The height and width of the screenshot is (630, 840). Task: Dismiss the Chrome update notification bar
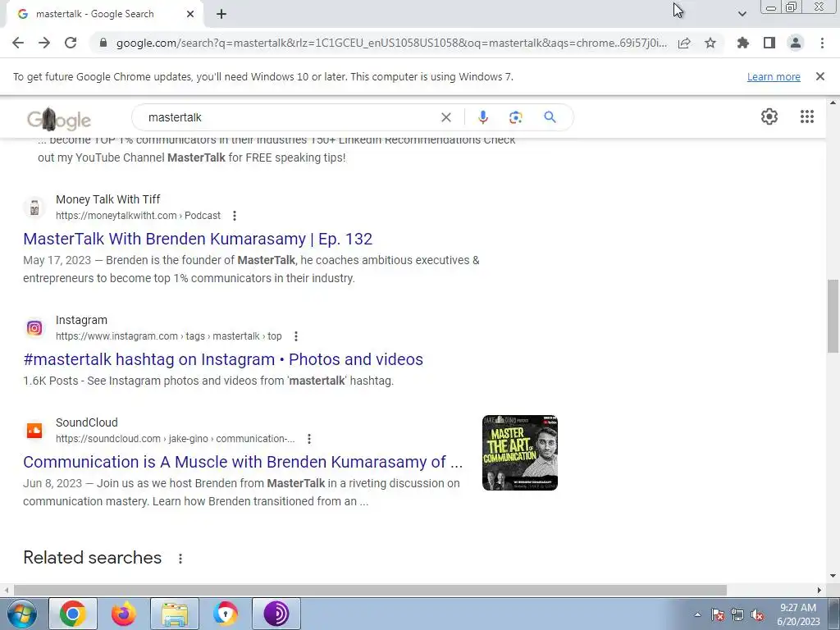coord(820,76)
